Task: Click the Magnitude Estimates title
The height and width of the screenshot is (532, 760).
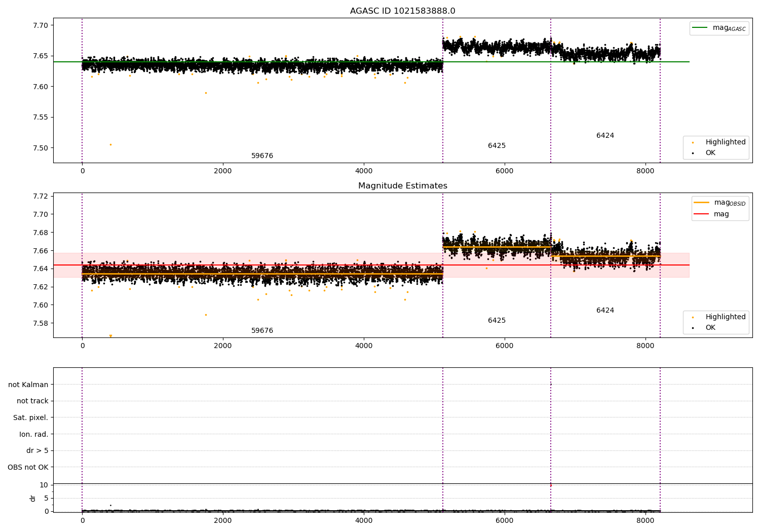Action: tap(402, 186)
